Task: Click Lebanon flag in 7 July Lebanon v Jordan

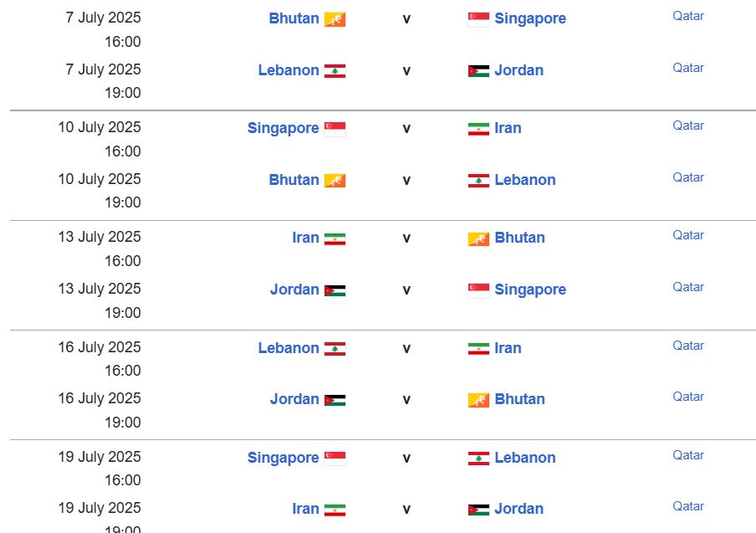Action: point(335,71)
